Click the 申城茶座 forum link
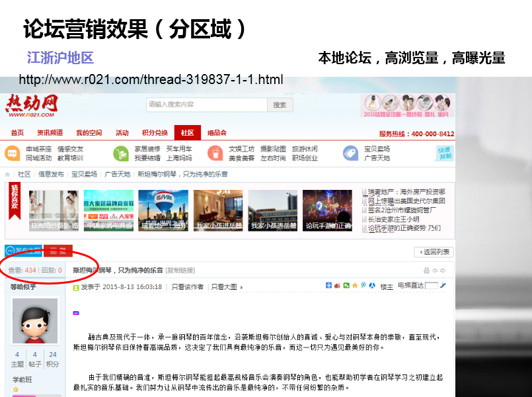Screen dimensions: 532x397 pyautogui.click(x=39, y=149)
